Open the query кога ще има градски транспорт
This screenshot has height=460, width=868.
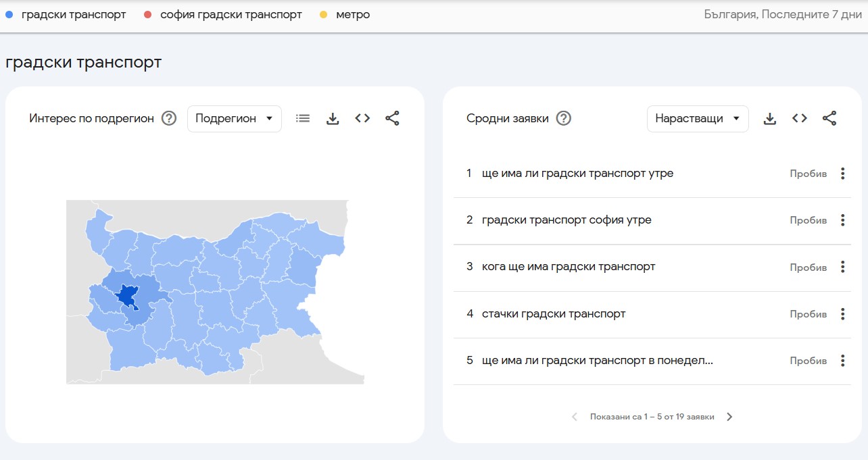click(569, 266)
